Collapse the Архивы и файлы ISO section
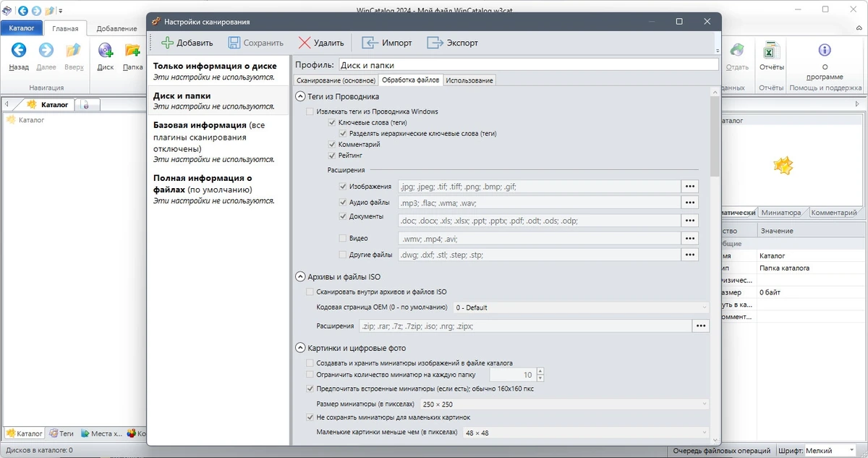868x458 pixels. (x=301, y=276)
